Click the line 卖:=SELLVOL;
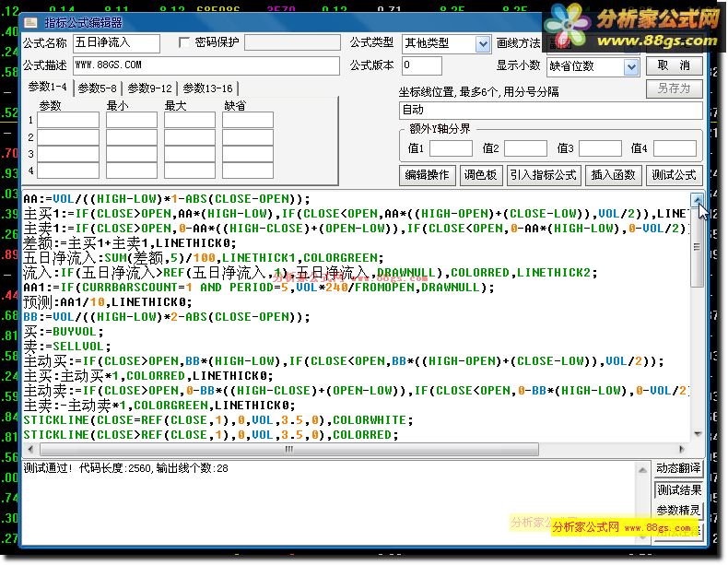This screenshot has width=728, height=565. click(67, 347)
